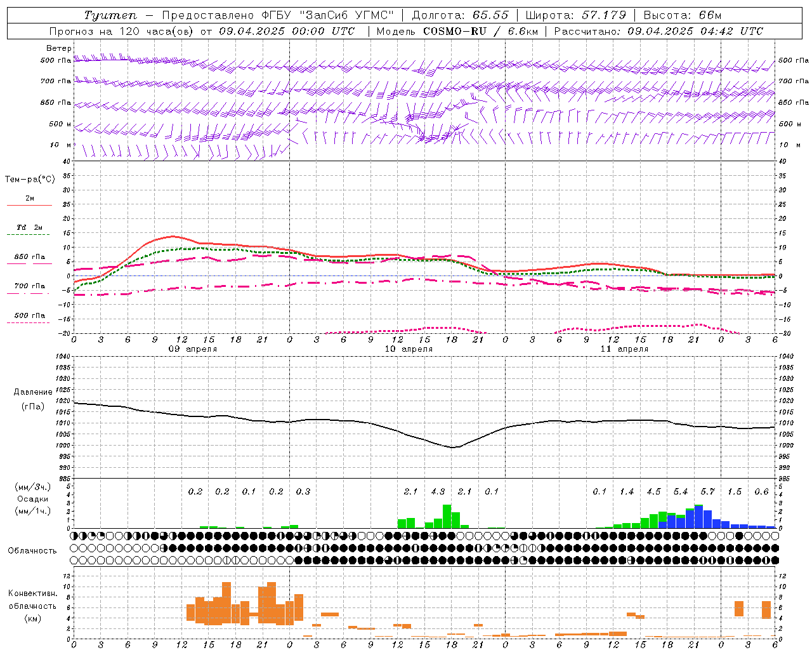Click the 'Высота: 66м' elevation value
Screen dimensions: 812x650
(683, 15)
